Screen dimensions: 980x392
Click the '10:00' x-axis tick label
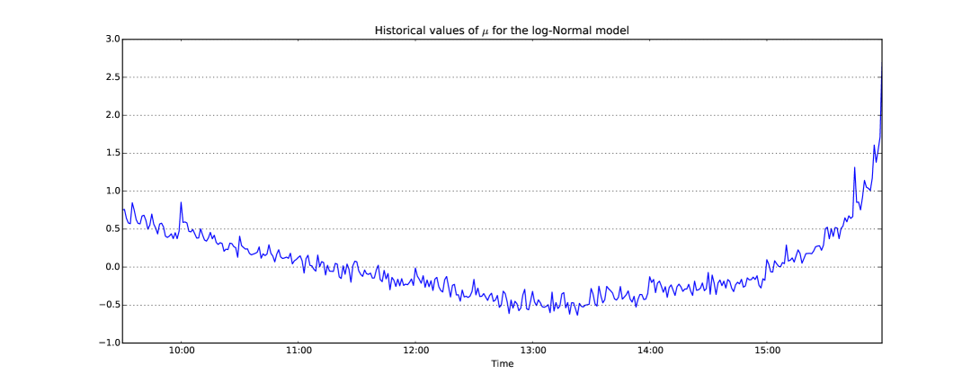pos(182,352)
